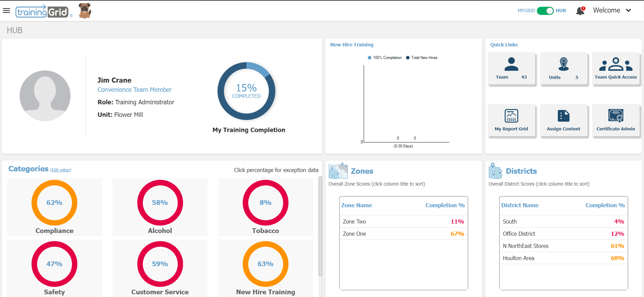Click the trainingGrid logo
Viewport: 644px width, 297px height.
[42, 12]
